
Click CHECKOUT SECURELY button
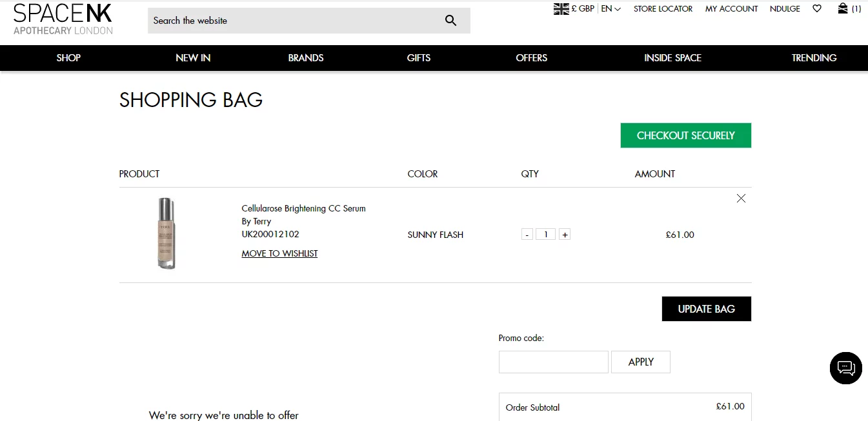coord(686,135)
